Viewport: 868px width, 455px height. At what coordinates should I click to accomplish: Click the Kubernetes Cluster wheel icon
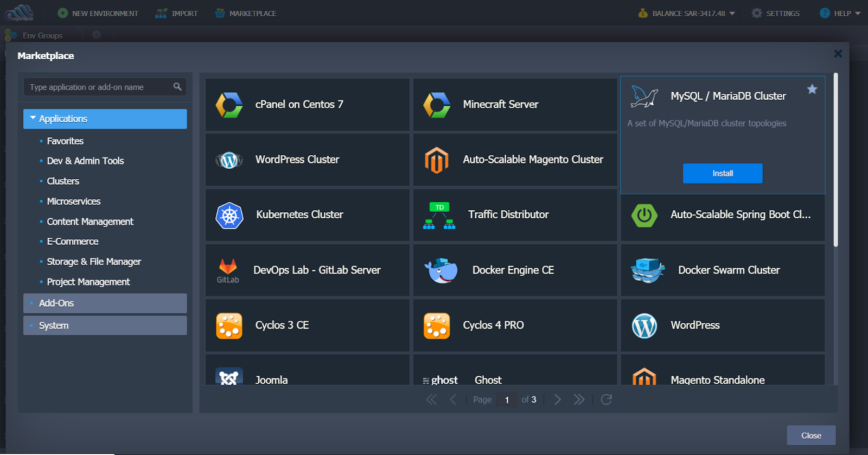tap(229, 216)
